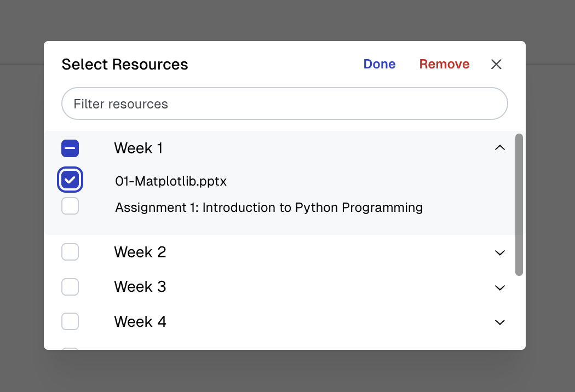The image size is (575, 392).
Task: Select the 01-Matplotlib.pptx file name
Action: [x=171, y=181]
